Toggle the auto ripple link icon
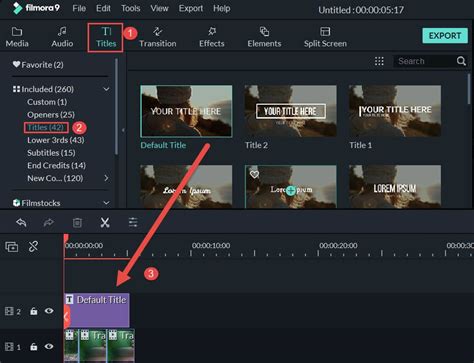 click(x=33, y=247)
